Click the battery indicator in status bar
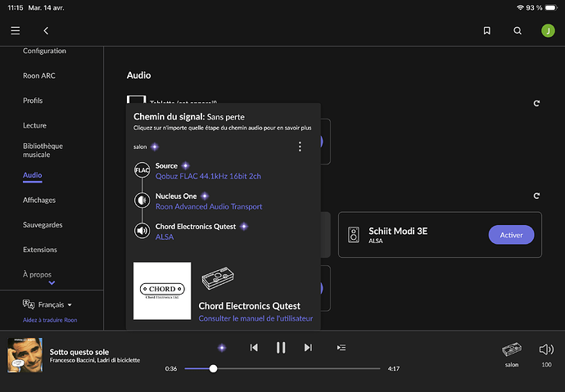The height and width of the screenshot is (392, 565). pyautogui.click(x=551, y=7)
